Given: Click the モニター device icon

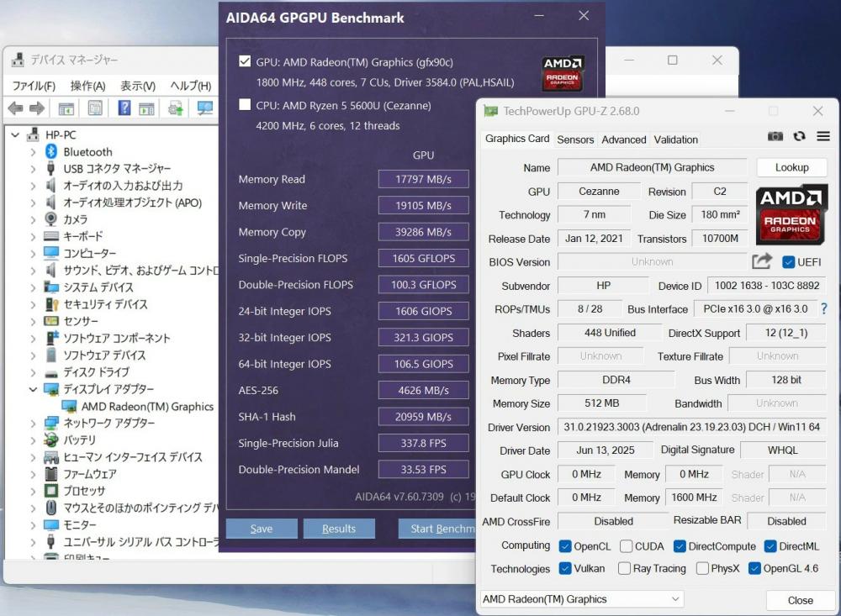Looking at the screenshot, I should point(51,525).
